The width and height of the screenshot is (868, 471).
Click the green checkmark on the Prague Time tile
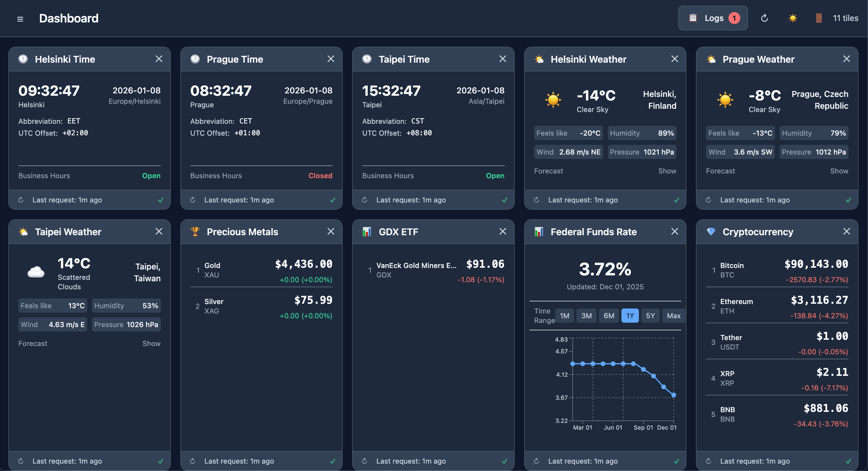coord(333,200)
